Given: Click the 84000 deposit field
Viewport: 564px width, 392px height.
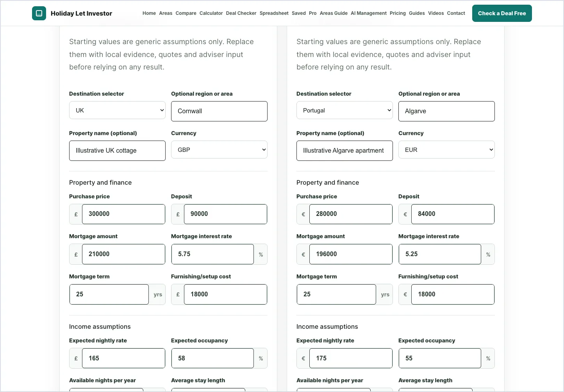Looking at the screenshot, I should click(453, 214).
